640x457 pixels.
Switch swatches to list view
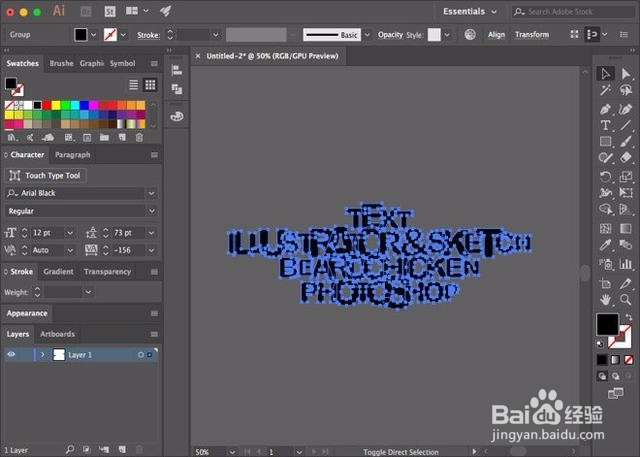click(x=133, y=85)
